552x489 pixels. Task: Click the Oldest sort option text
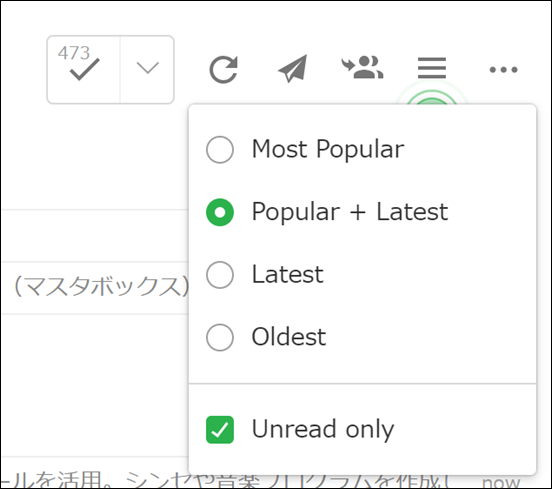(289, 337)
